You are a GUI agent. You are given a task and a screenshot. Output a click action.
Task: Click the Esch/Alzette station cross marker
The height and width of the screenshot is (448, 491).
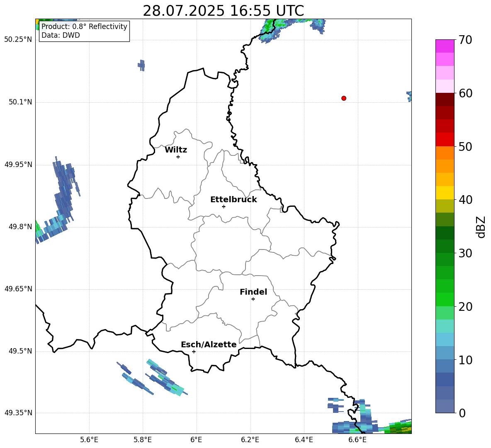click(x=194, y=351)
